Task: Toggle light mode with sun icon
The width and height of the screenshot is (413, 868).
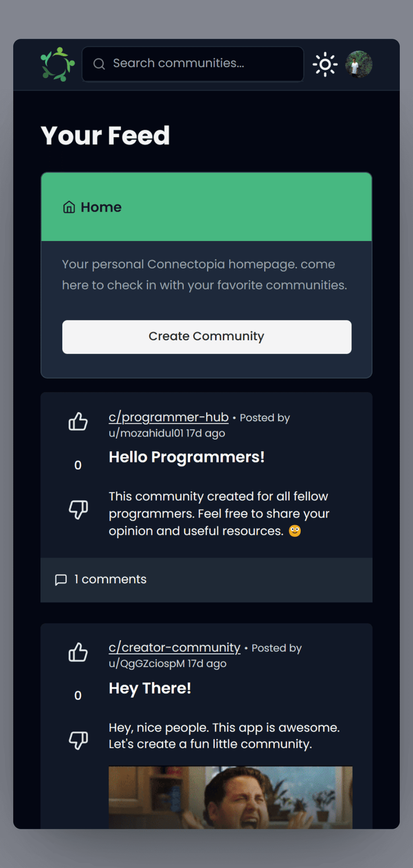Action: click(325, 65)
